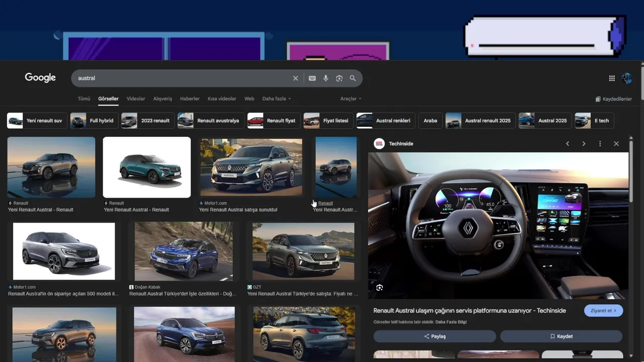
Task: Open Kaydedilenler saved items
Action: [613, 99]
